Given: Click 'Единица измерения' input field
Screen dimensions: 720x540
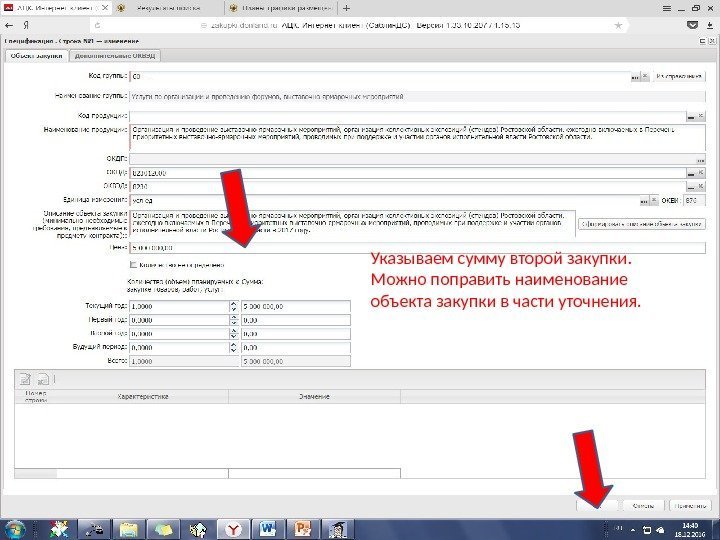Looking at the screenshot, I should (x=384, y=201).
